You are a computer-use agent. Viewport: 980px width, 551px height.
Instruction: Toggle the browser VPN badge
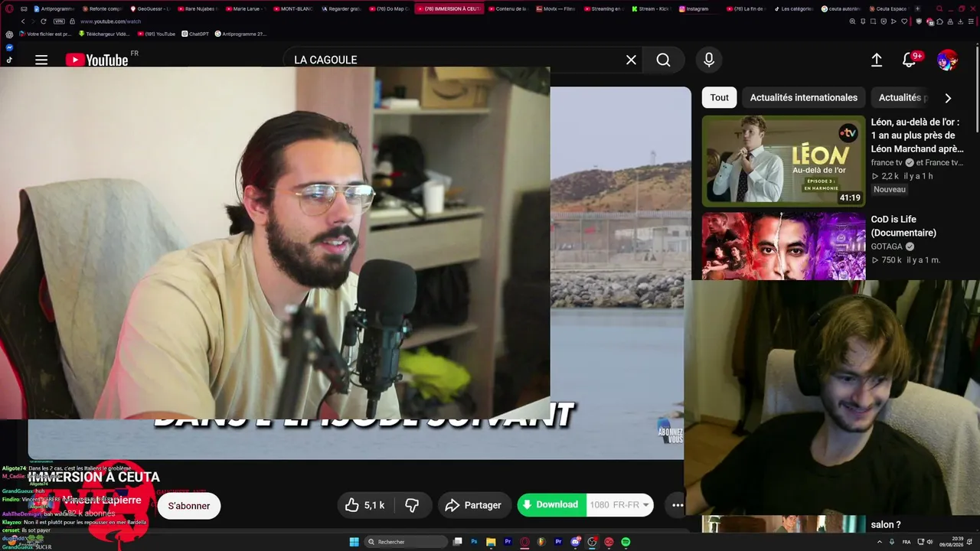pos(59,21)
